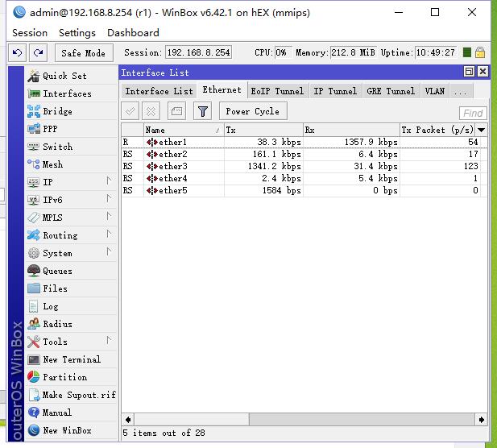The width and height of the screenshot is (497, 448).
Task: Select the ether4 row
Action: click(304, 178)
